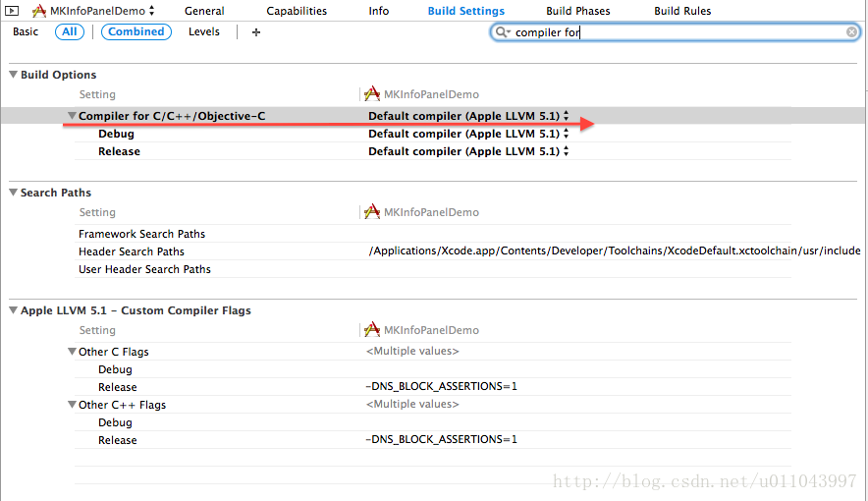868x501 pixels.
Task: Toggle the All settings filter
Action: pyautogui.click(x=70, y=31)
